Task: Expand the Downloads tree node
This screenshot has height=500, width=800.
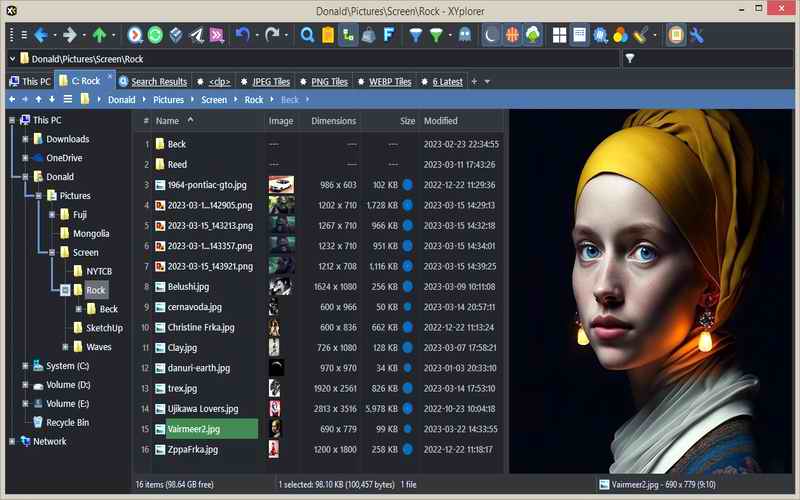Action: coord(25,139)
